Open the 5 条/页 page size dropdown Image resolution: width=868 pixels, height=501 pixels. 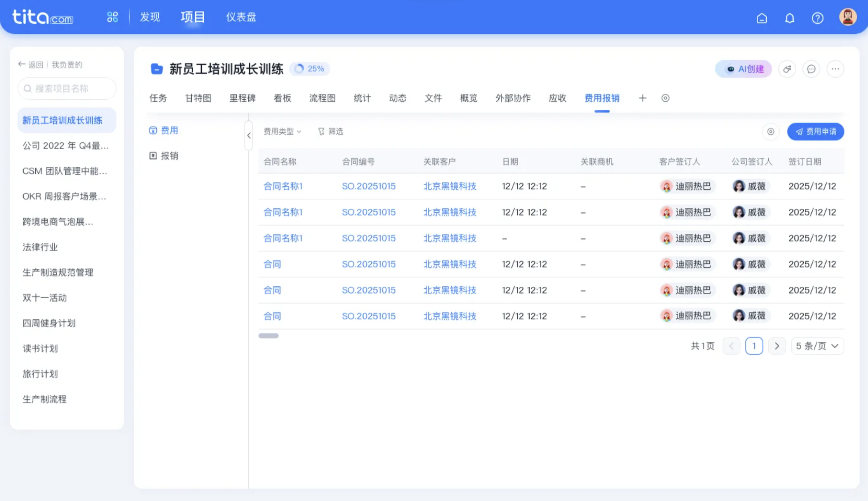[x=817, y=346]
